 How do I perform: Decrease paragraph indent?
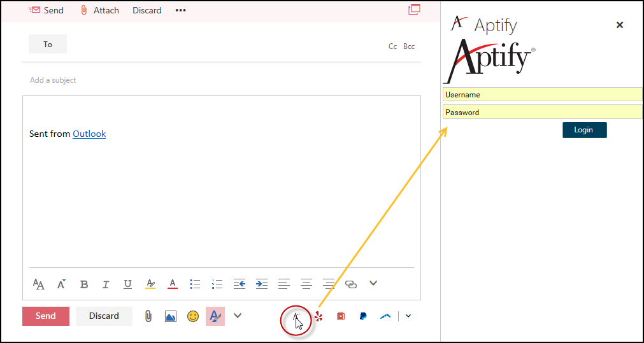click(240, 284)
